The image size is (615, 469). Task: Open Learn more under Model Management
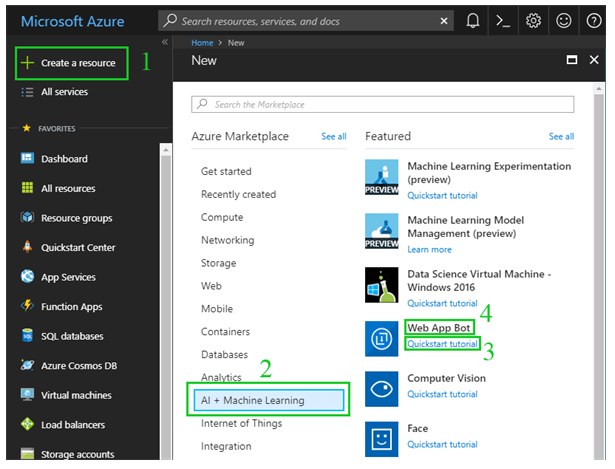(429, 249)
